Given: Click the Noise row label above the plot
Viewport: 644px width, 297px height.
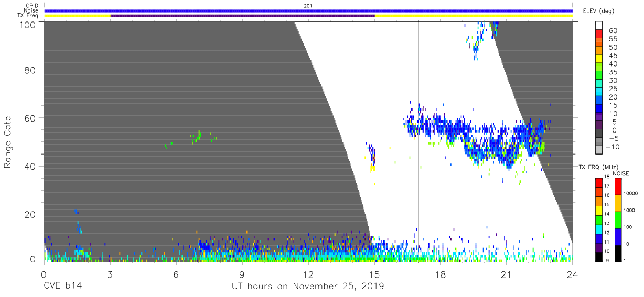Looking at the screenshot, I should pos(31,10).
